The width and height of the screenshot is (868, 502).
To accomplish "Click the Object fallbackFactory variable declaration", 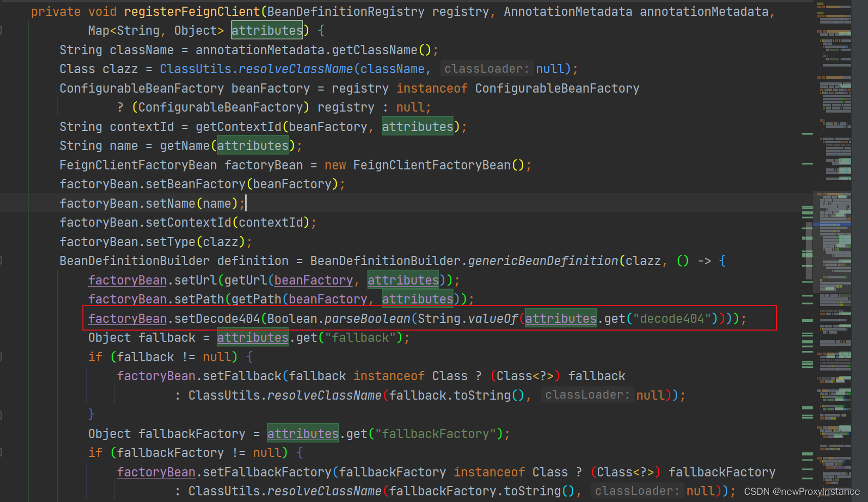I will (167, 433).
